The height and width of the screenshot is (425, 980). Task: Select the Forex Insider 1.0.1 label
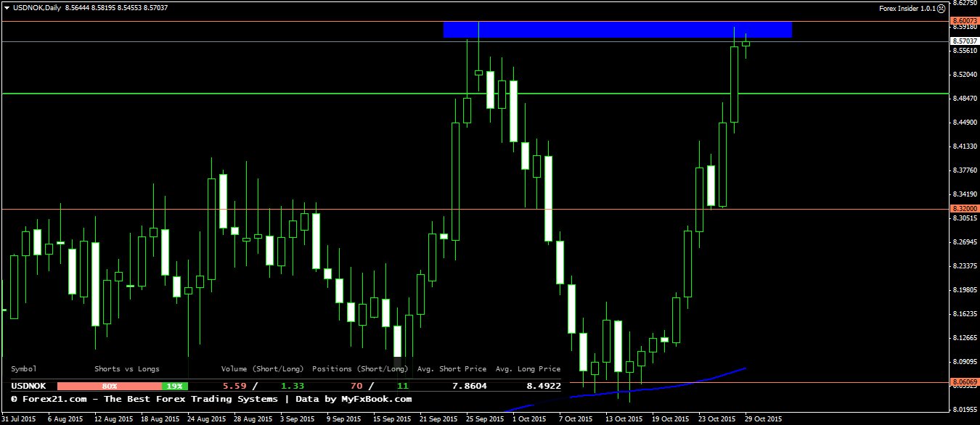906,8
